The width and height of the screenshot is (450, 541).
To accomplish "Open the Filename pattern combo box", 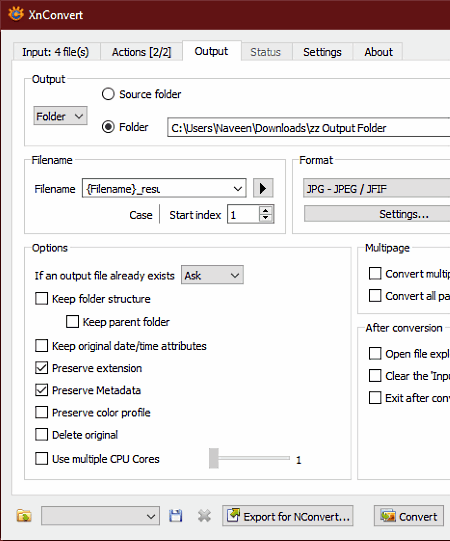I will [164, 188].
